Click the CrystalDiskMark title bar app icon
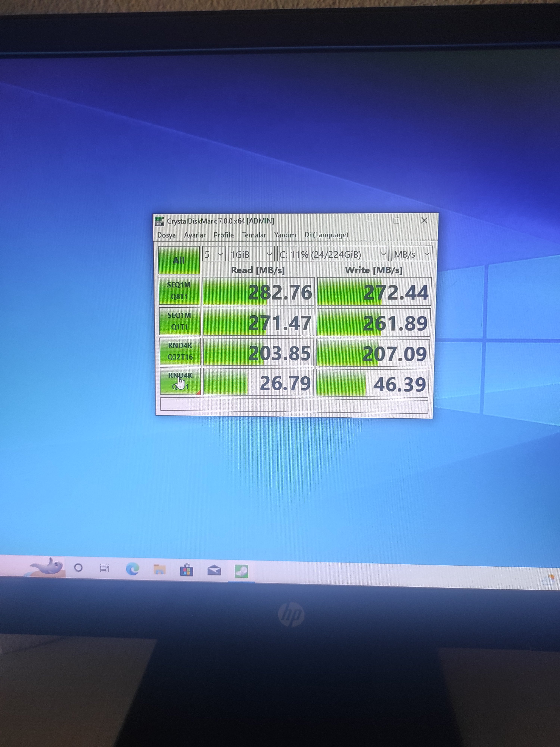Image resolution: width=560 pixels, height=747 pixels. coord(159,221)
